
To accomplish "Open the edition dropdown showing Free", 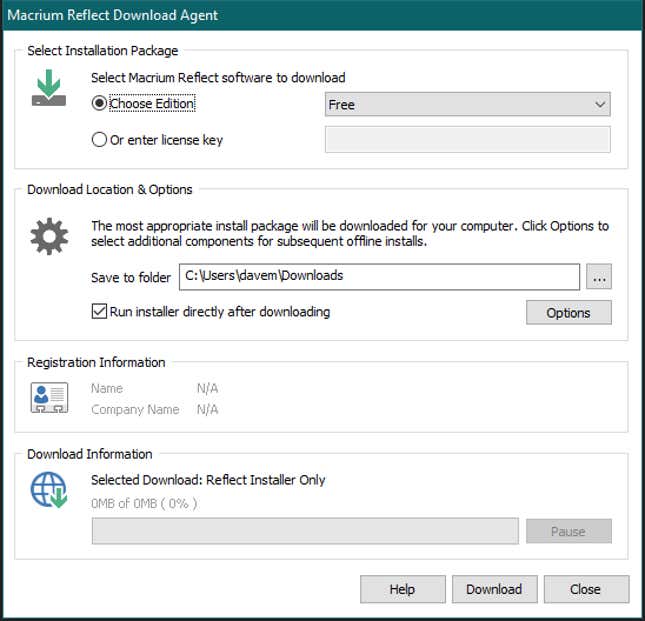I will [x=467, y=104].
